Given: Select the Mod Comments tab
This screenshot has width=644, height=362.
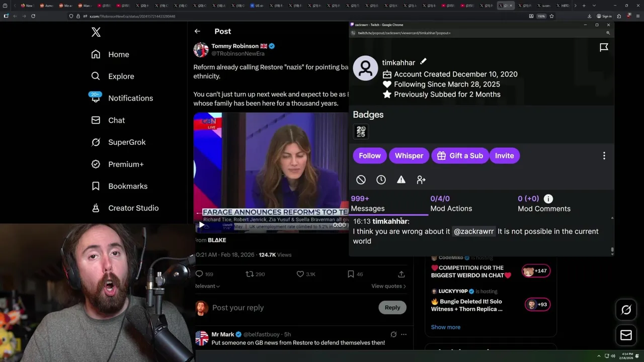Looking at the screenshot, I should click(x=544, y=204).
